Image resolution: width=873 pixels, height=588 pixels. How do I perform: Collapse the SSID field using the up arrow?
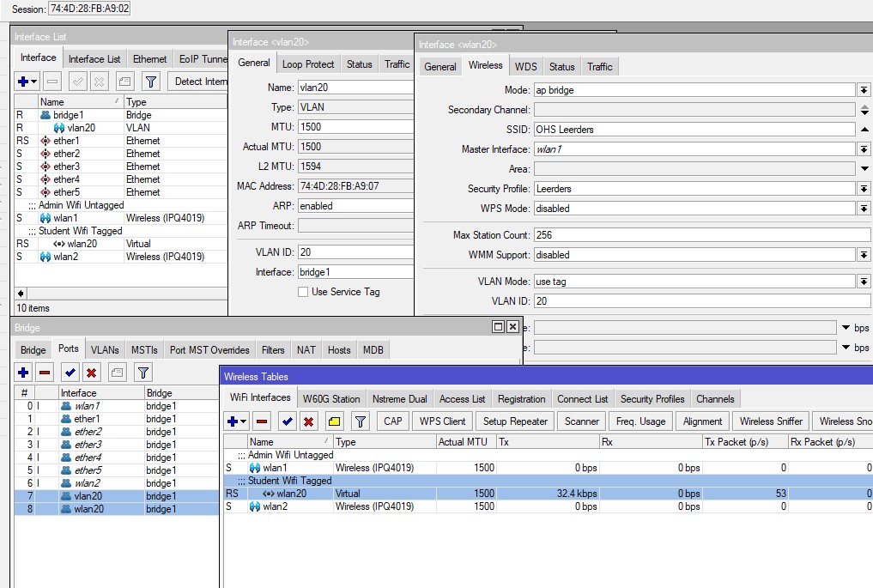click(864, 130)
